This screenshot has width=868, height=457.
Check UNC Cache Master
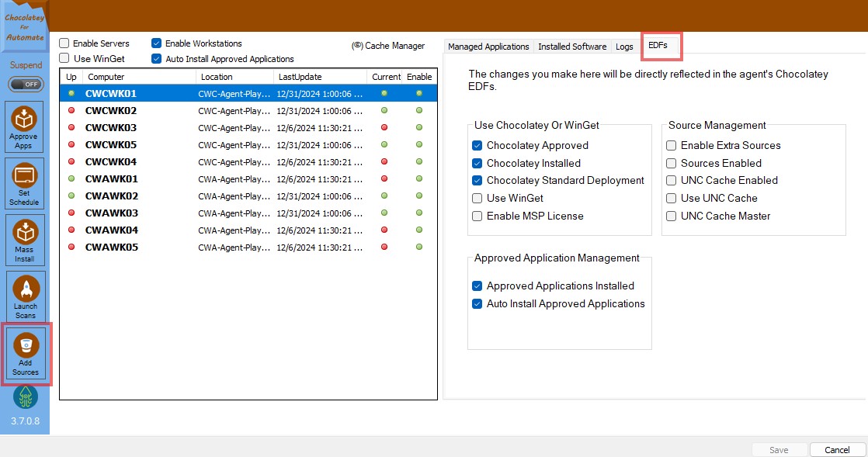(671, 216)
